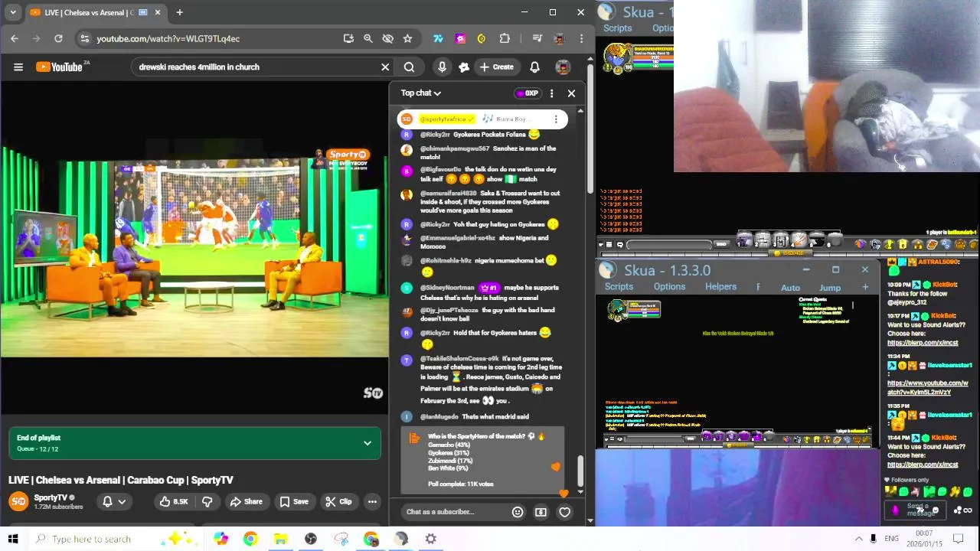
Task: Open a new Chrome tab
Action: [179, 12]
